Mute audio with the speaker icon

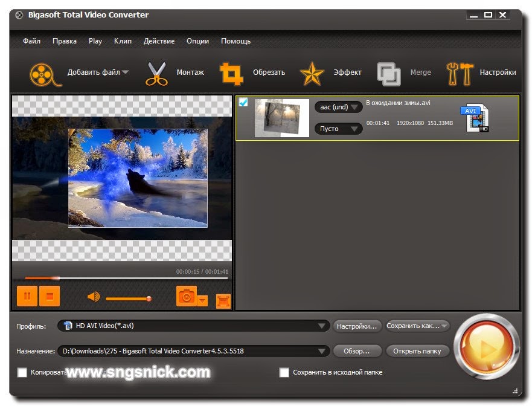[94, 297]
